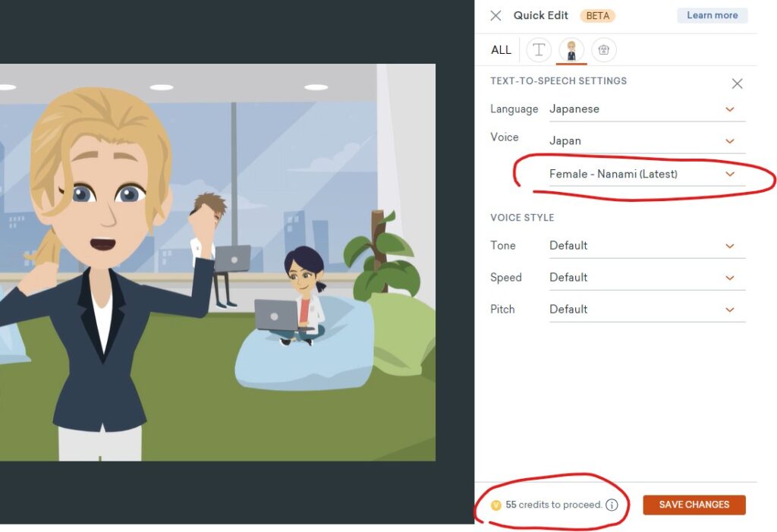Open the Tone dropdown

647,245
